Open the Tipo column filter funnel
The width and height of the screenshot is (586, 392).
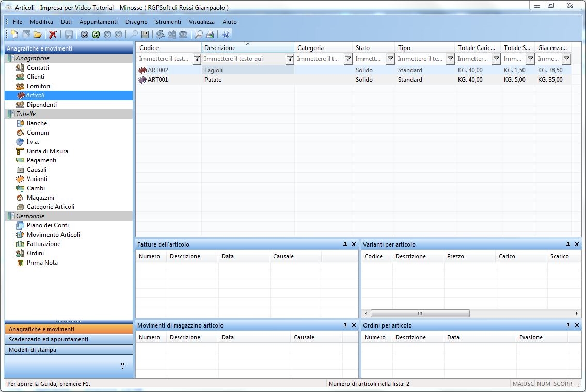450,59
